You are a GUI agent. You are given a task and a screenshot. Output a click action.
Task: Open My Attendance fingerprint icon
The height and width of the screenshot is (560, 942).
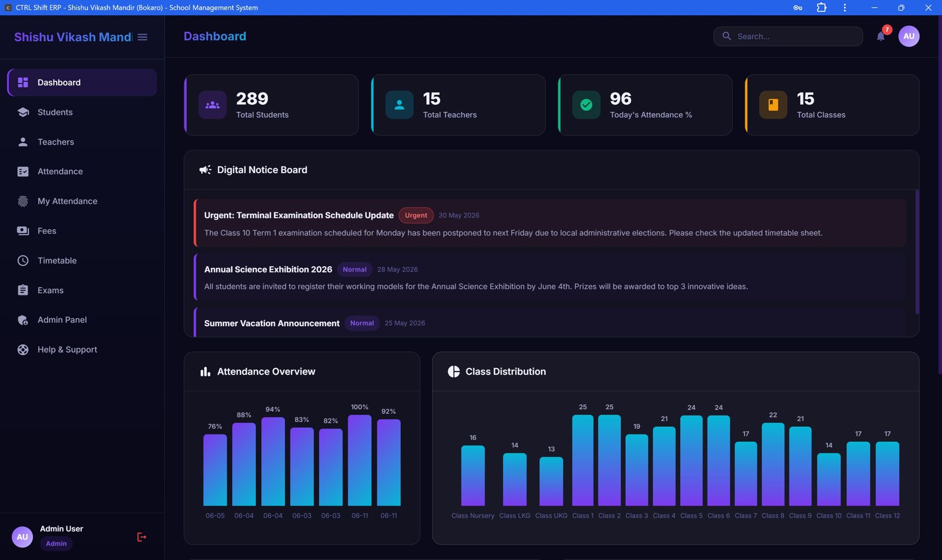point(23,201)
